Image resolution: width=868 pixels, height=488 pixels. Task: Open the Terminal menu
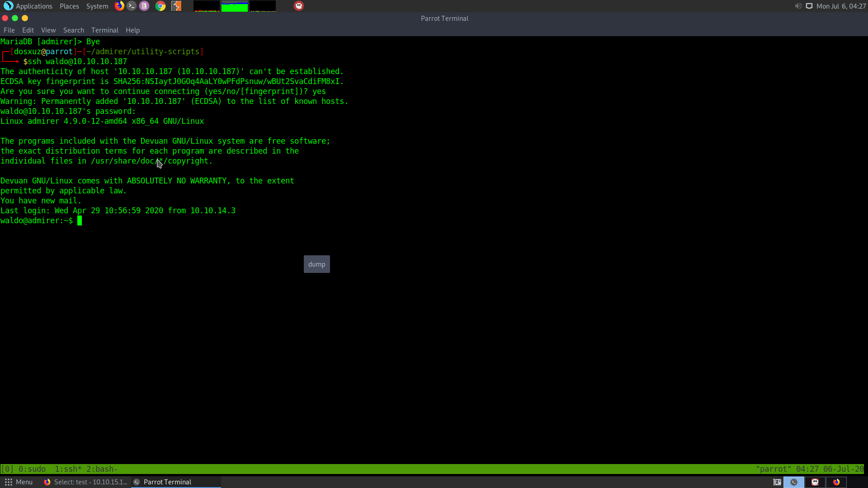(105, 30)
